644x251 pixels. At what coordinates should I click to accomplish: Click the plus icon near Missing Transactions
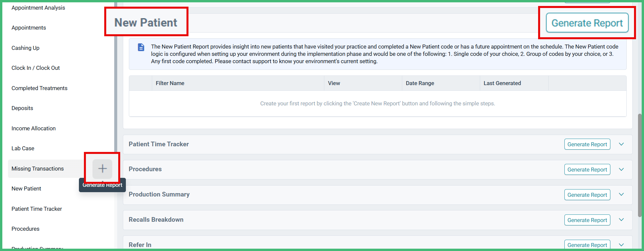click(102, 169)
